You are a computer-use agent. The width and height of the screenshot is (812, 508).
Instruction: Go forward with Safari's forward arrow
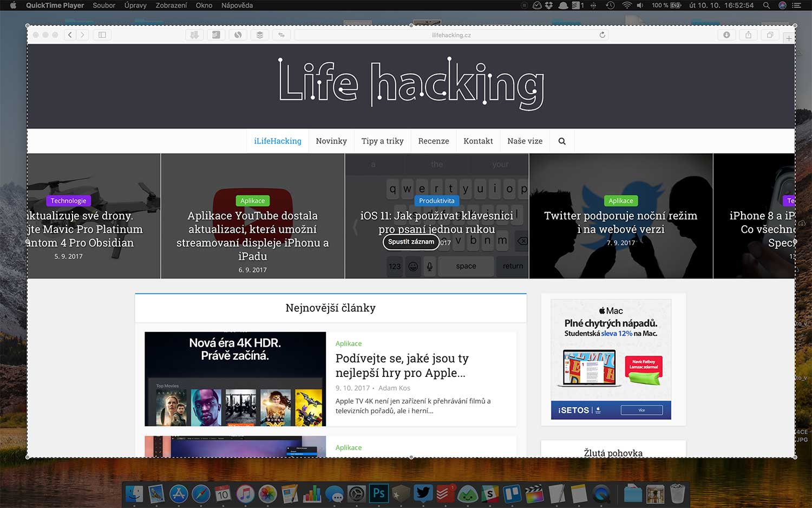tap(82, 35)
